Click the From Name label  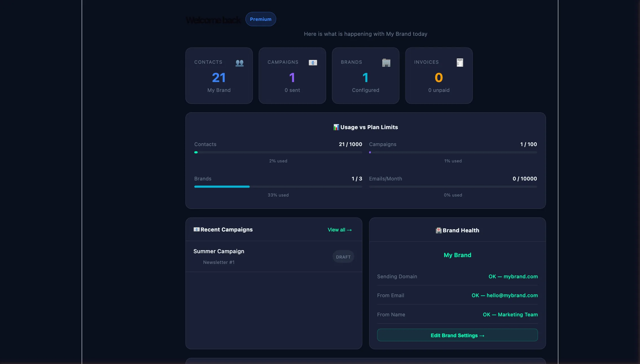[391, 315]
